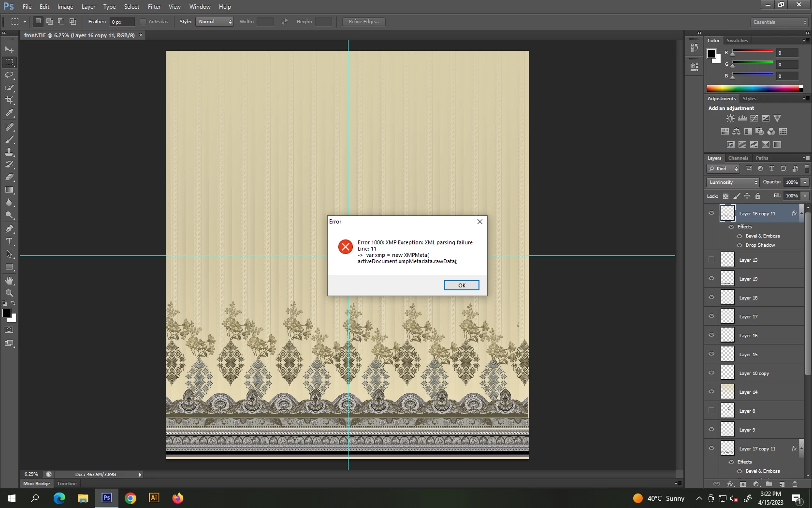Toggle Quick Mask mode icon
812x508 pixels.
tap(9, 330)
